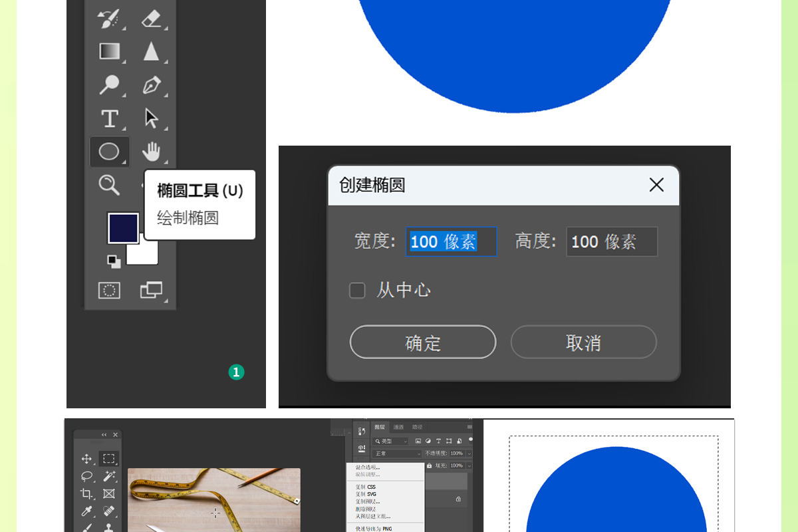
Task: Select the Pen tool
Action: (152, 85)
